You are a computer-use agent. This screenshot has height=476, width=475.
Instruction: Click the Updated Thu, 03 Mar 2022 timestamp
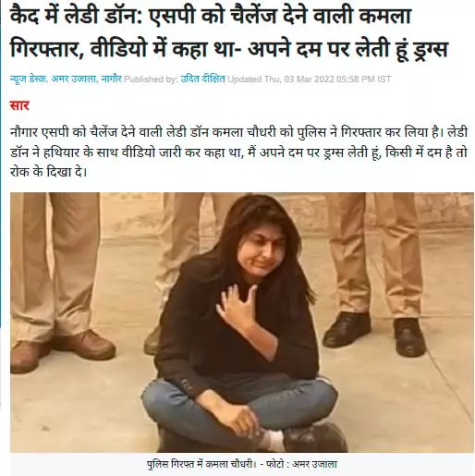310,79
